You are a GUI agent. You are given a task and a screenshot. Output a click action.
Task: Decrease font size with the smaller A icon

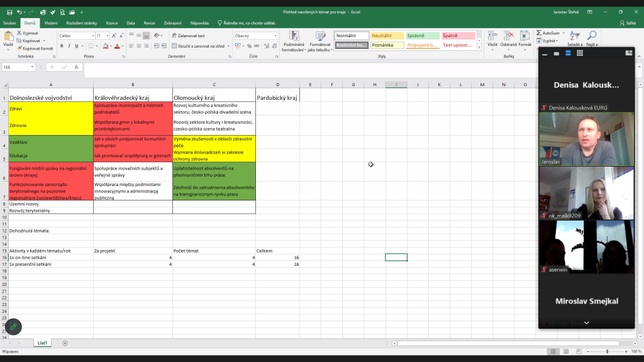pos(121,36)
